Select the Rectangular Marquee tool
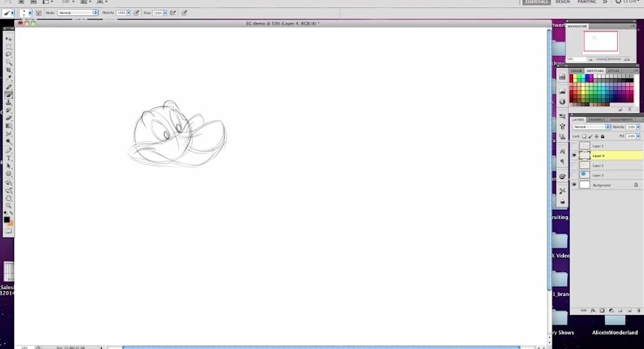644x349 pixels. (9, 47)
